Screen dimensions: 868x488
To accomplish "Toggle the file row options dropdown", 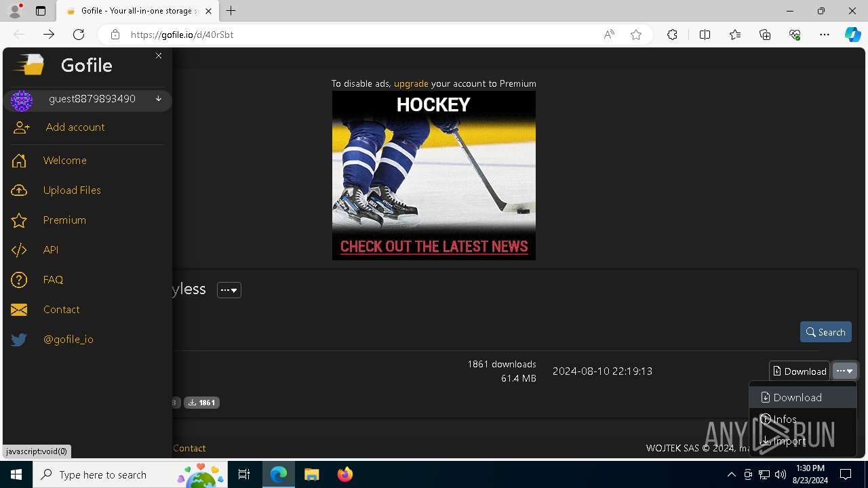I will (845, 371).
